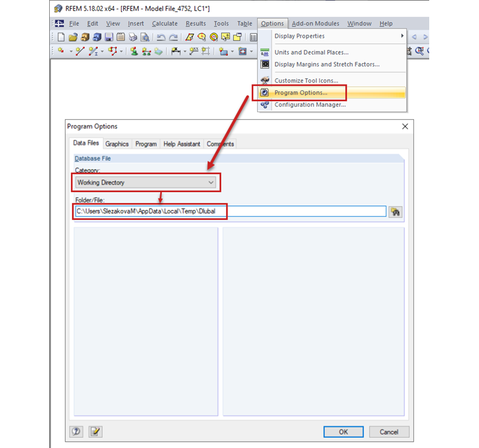Open print preview magnifier page icon
Image resolution: width=479 pixels, height=448 pixels.
pyautogui.click(x=145, y=37)
